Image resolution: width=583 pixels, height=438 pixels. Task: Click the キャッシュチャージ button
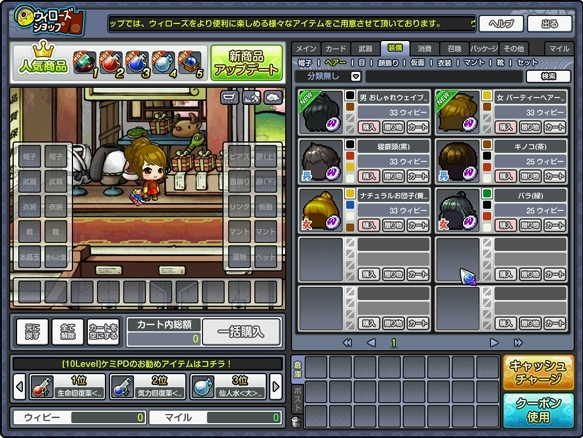(x=538, y=372)
